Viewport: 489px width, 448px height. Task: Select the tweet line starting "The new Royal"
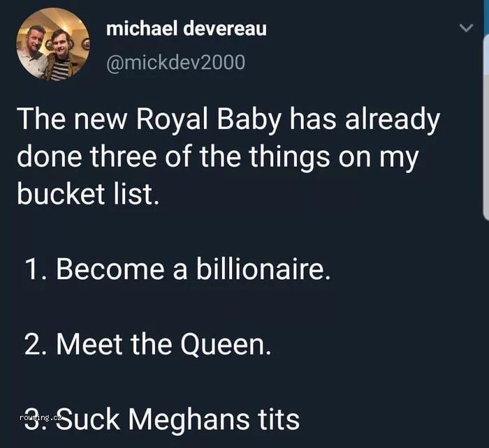pos(228,120)
